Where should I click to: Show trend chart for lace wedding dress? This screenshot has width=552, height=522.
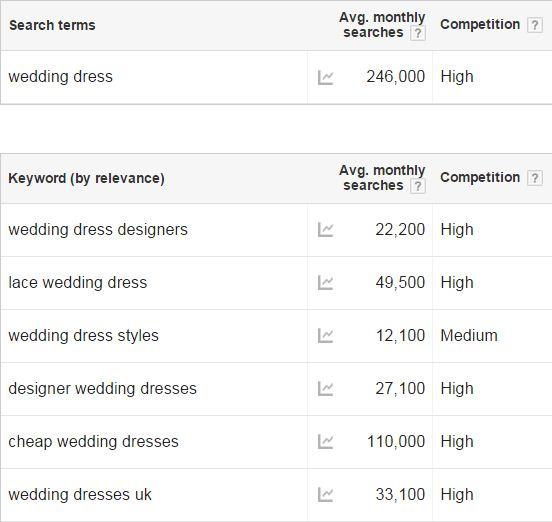(325, 283)
